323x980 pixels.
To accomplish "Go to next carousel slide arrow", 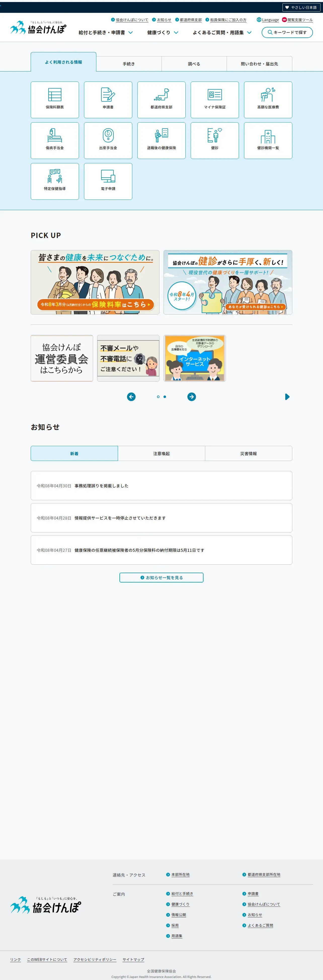I will (192, 397).
